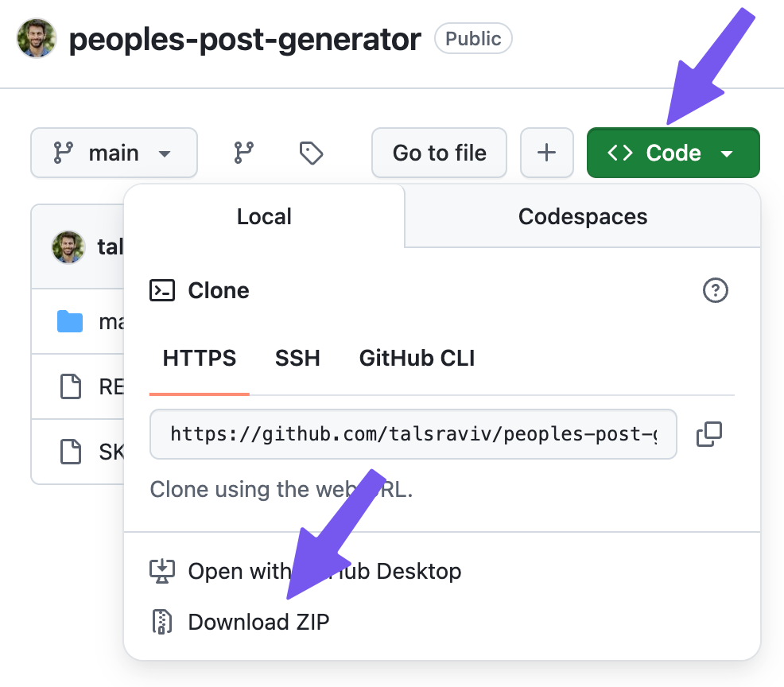Click the Public visibility badge
The image size is (784, 687).
473,38
